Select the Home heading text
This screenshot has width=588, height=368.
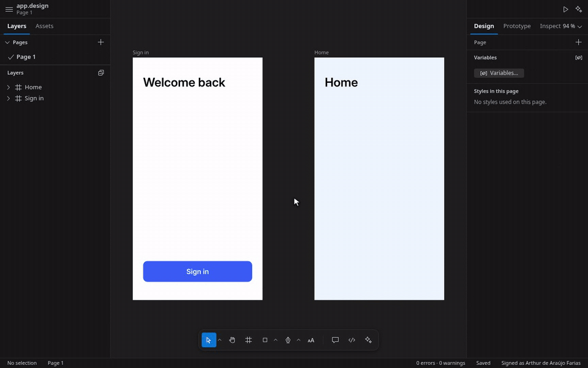pos(341,83)
